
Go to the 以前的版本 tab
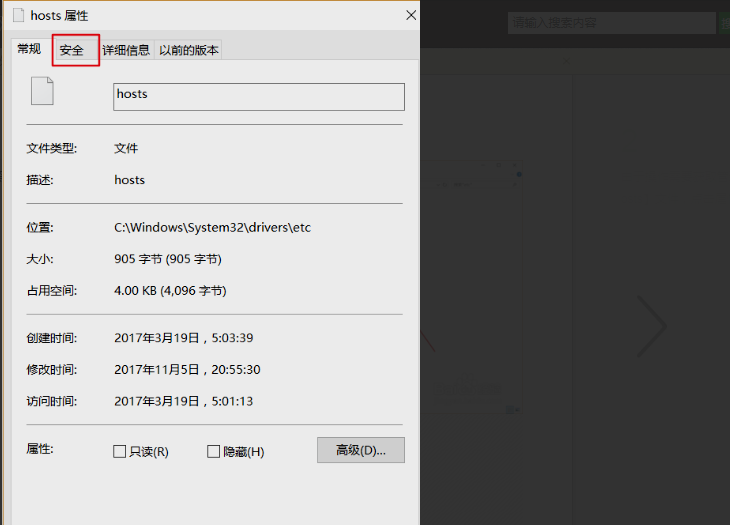[x=188, y=50]
